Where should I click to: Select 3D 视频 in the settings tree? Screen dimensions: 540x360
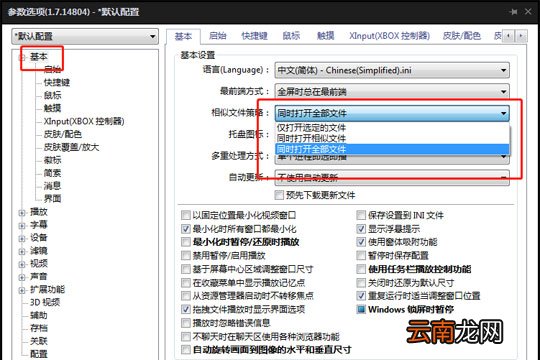click(x=45, y=302)
